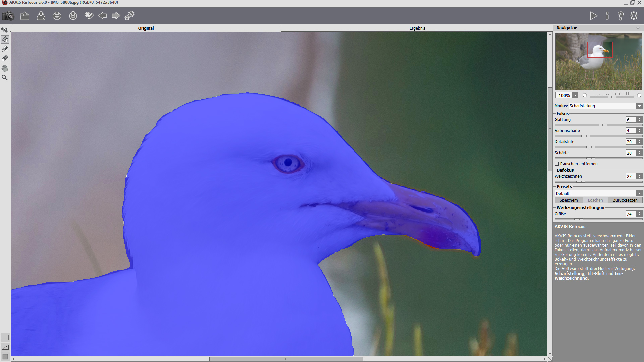644x362 pixels.
Task: Click the Open image toolbar icon
Action: point(25,16)
